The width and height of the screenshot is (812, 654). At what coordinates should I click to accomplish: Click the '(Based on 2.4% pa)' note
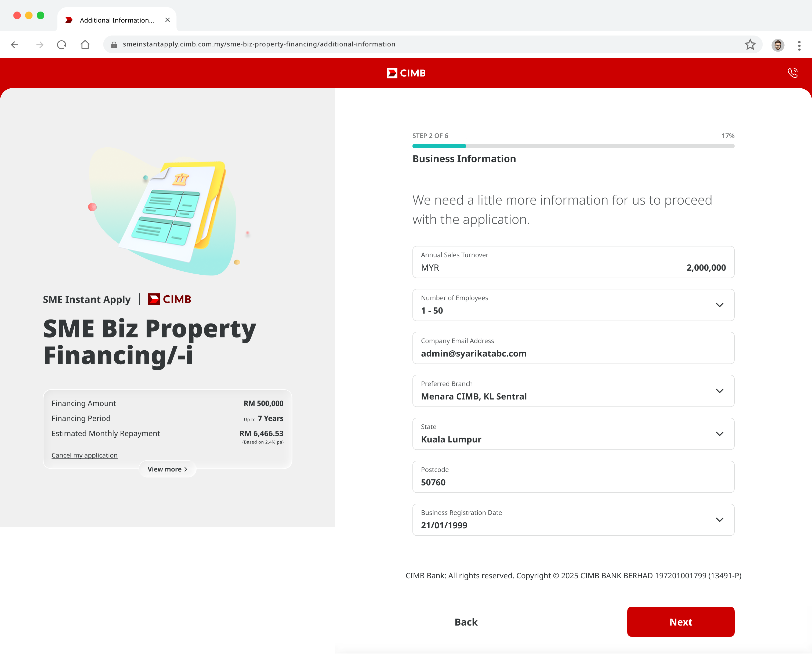pos(263,442)
